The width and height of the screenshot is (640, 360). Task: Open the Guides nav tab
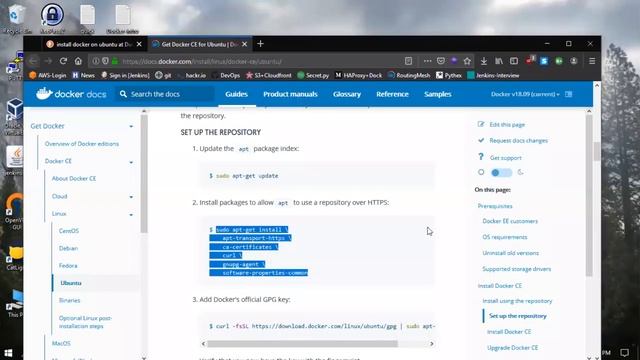[x=236, y=94]
